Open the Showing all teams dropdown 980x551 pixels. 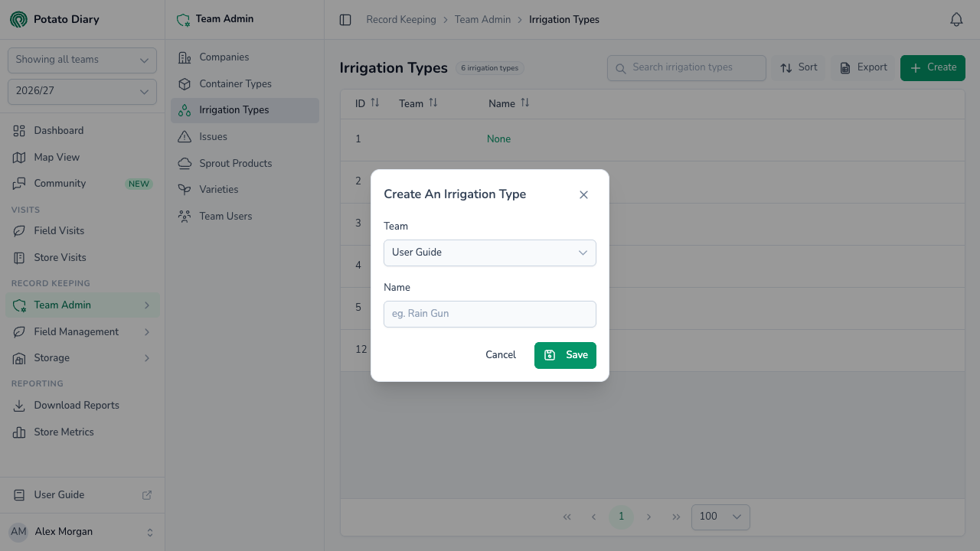coord(82,60)
